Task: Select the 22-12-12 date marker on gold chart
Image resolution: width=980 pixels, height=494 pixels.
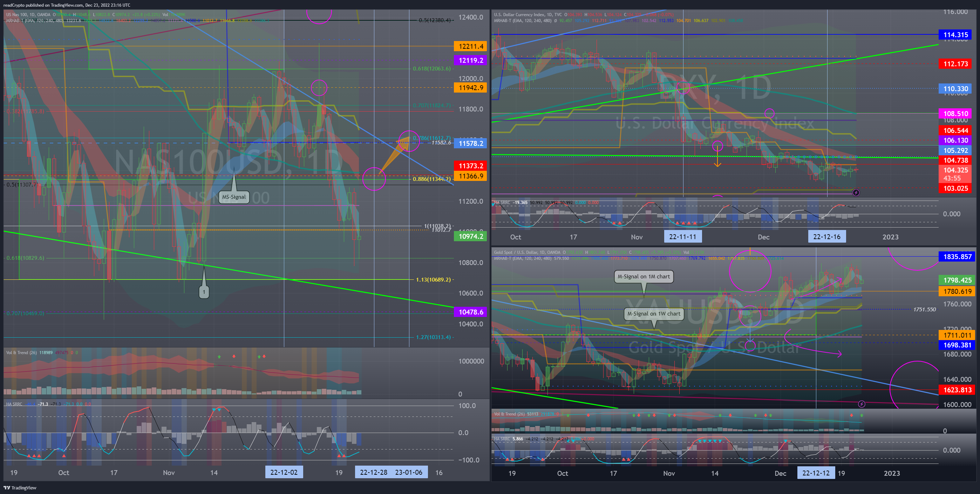Action: click(816, 473)
